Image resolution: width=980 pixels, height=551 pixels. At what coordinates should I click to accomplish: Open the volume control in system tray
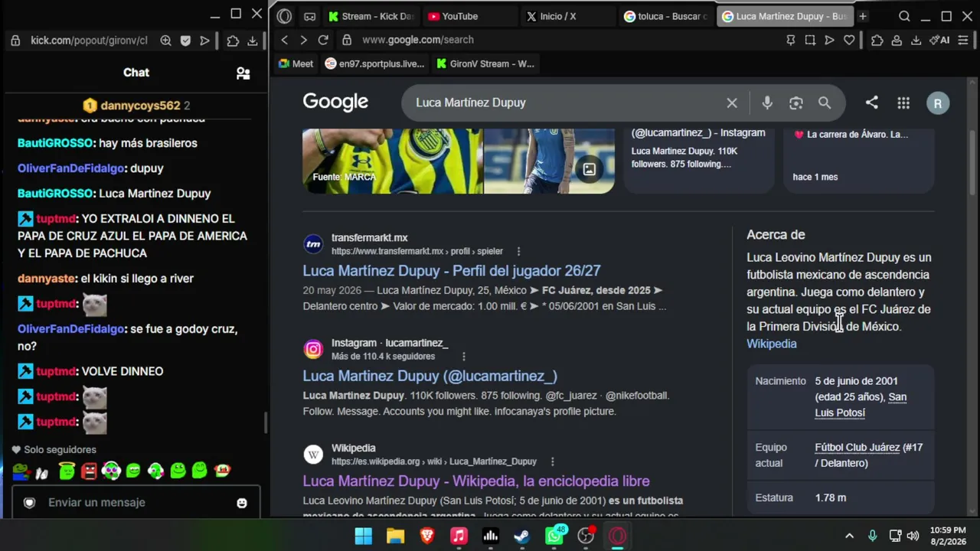[913, 536]
